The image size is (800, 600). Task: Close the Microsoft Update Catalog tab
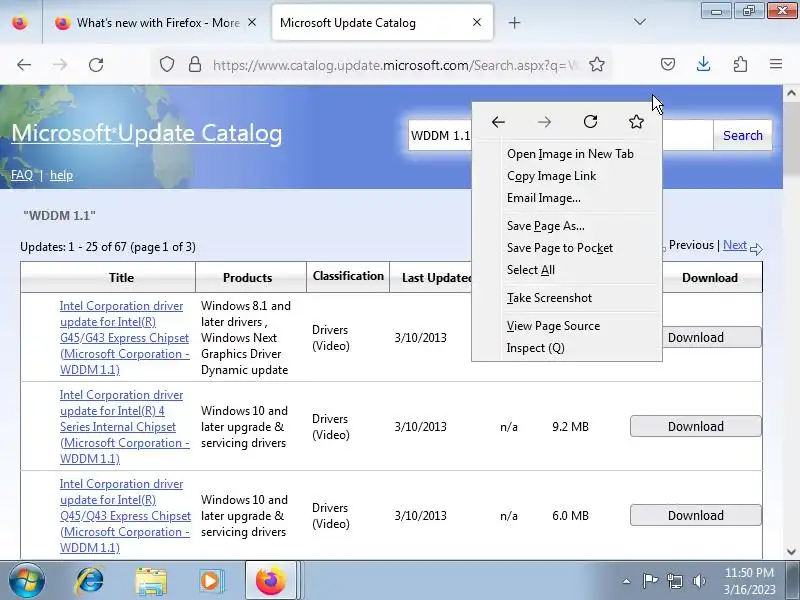coord(477,22)
